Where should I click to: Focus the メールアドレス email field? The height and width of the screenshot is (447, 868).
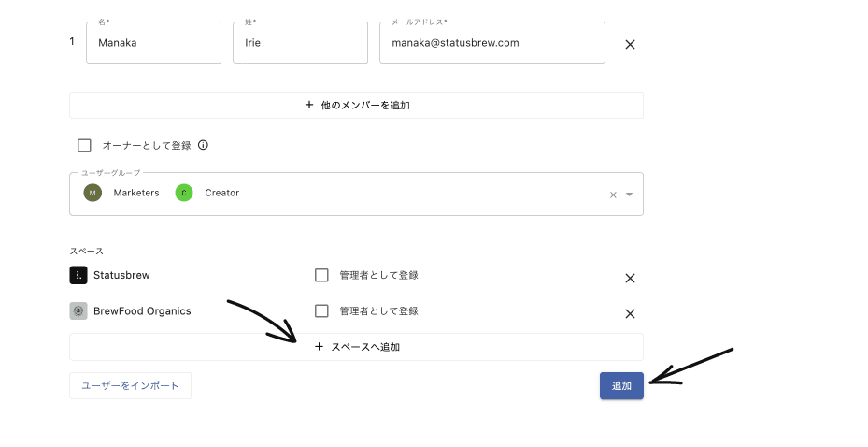[492, 43]
